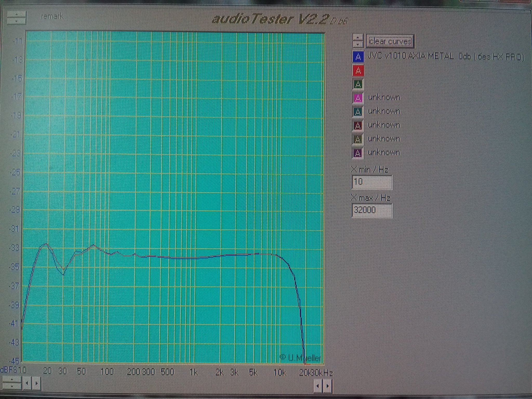The width and height of the screenshot is (532, 399).
Task: Click top-left up arrow above the graph
Action: pos(16,14)
